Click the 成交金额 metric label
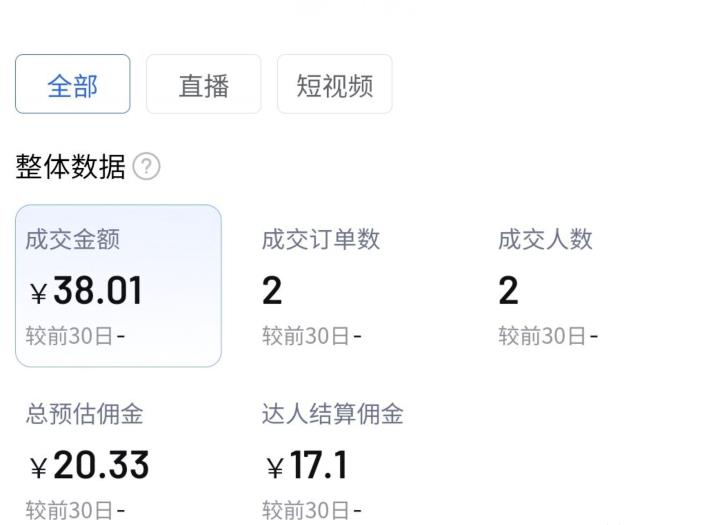Image resolution: width=708 pixels, height=525 pixels. coord(72,239)
